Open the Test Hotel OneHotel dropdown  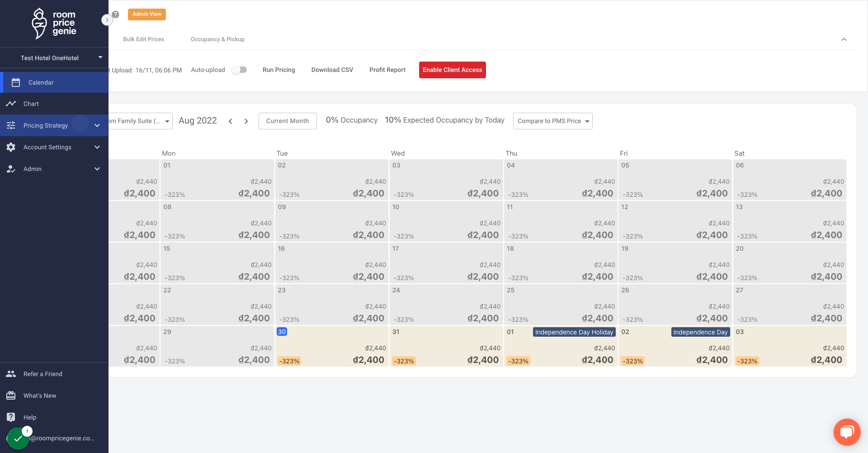tap(54, 58)
